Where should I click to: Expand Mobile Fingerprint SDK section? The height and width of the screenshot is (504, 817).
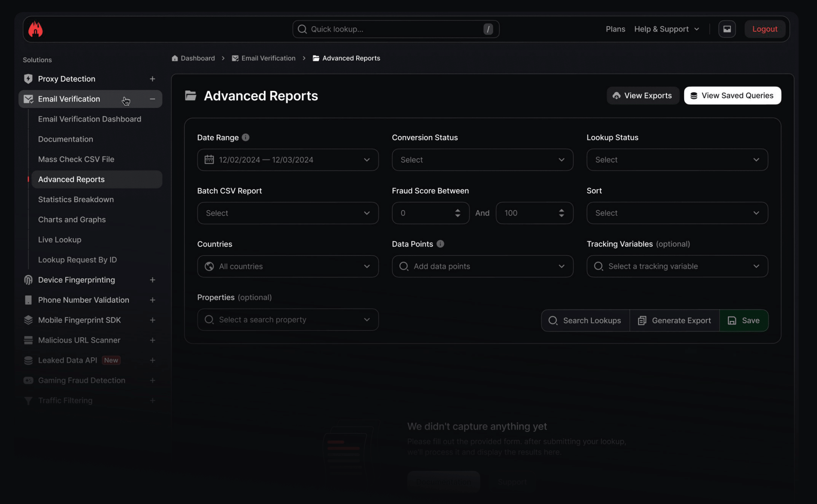coord(153,320)
